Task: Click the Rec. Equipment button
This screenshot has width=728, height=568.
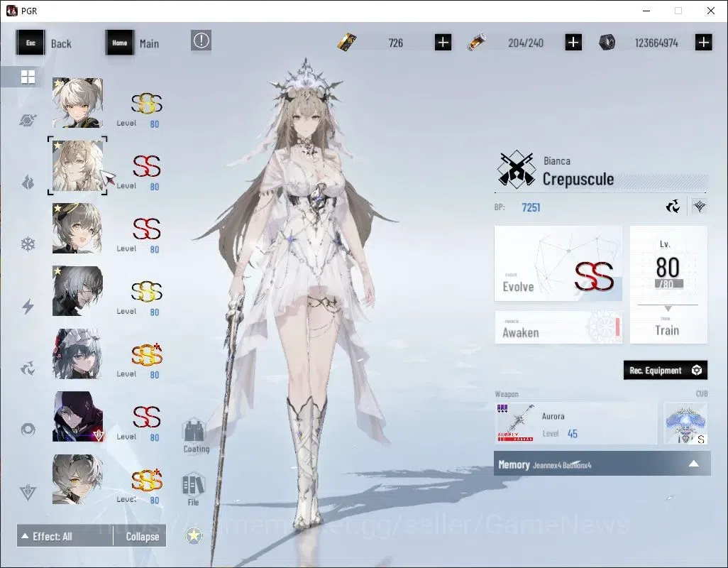Action: click(666, 370)
